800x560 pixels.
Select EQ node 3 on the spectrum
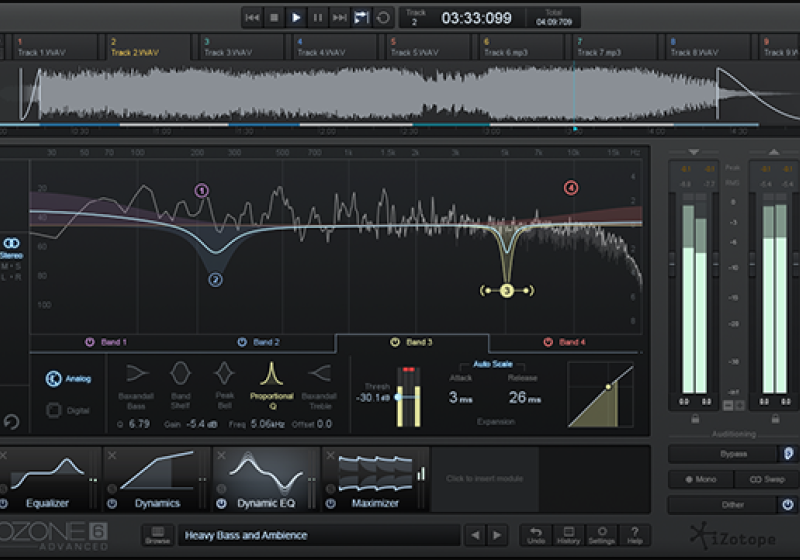[507, 291]
